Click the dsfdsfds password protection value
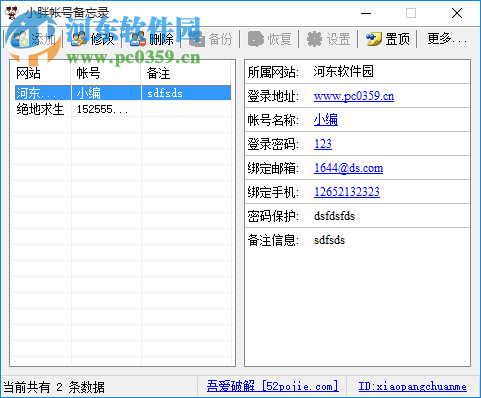Screen dimensions: 481x398 click(x=334, y=216)
